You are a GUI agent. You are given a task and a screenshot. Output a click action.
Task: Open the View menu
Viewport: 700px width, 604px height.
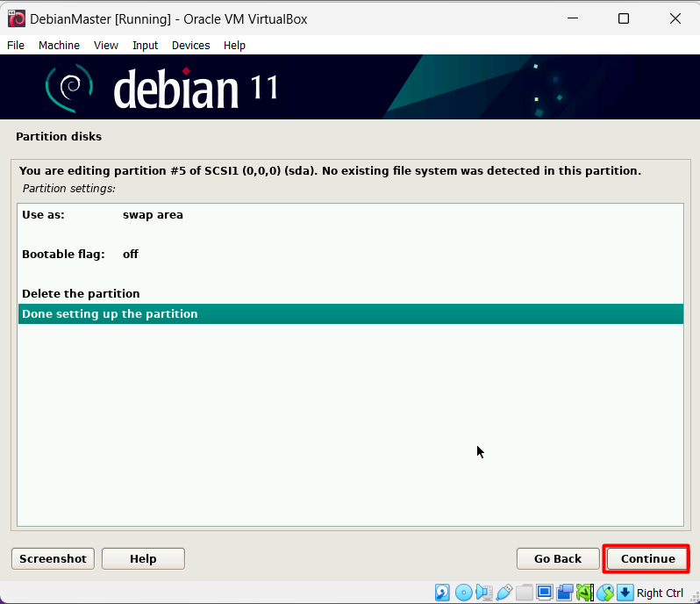106,45
